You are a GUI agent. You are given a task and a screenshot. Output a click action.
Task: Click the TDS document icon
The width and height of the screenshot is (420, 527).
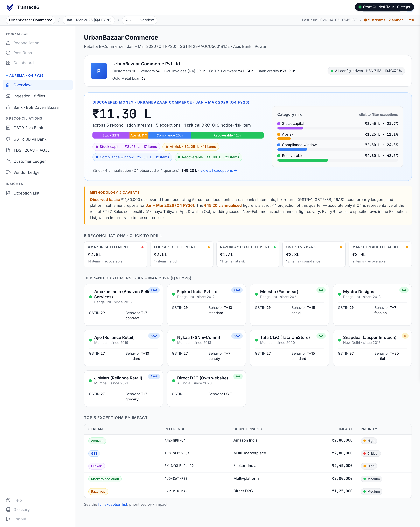point(8,150)
